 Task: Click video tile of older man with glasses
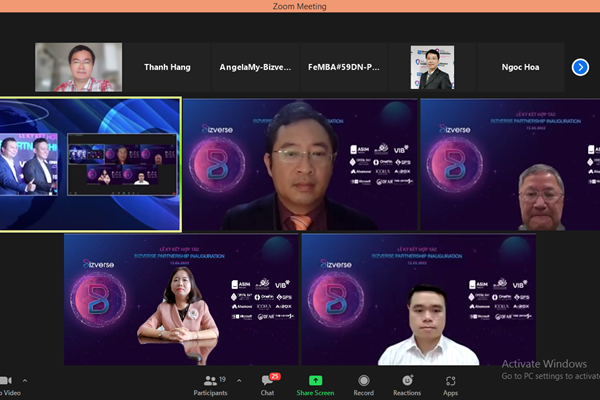coord(510,164)
